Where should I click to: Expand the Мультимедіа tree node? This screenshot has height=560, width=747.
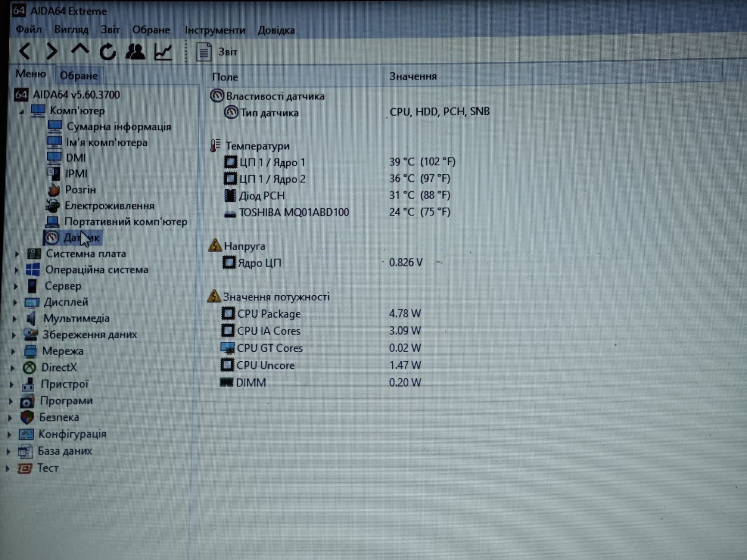point(14,319)
